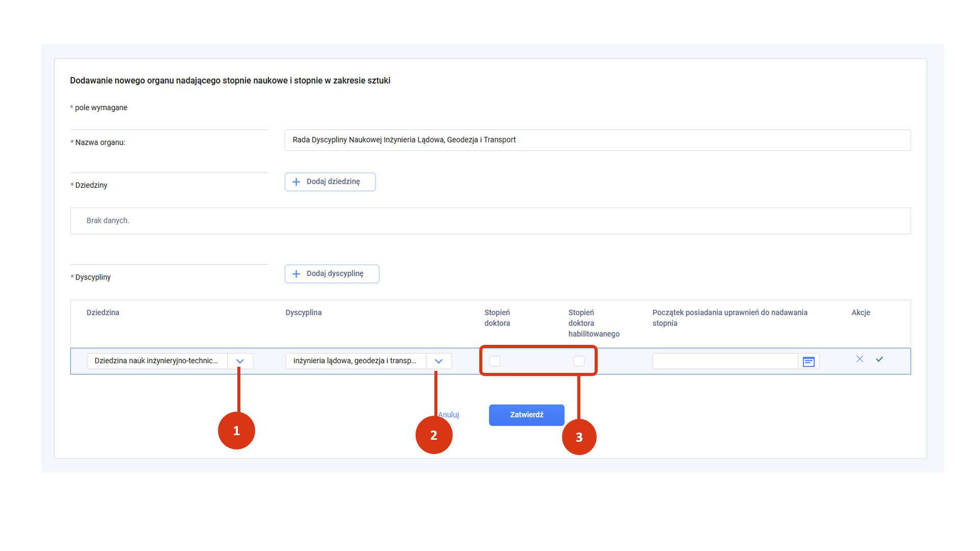The height and width of the screenshot is (551, 980).
Task: Expand the Dyscyplina dropdown arrow
Action: point(438,361)
